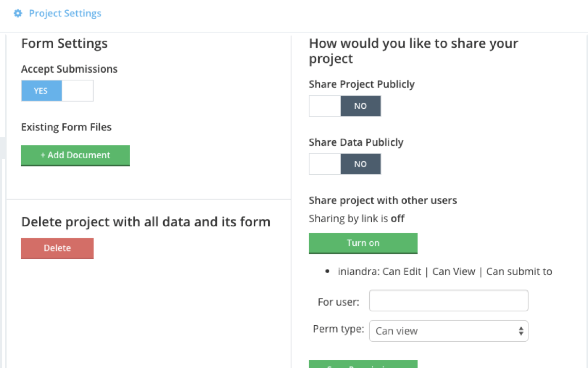Open the Perm type dropdown
588x368 pixels.
[x=448, y=330]
